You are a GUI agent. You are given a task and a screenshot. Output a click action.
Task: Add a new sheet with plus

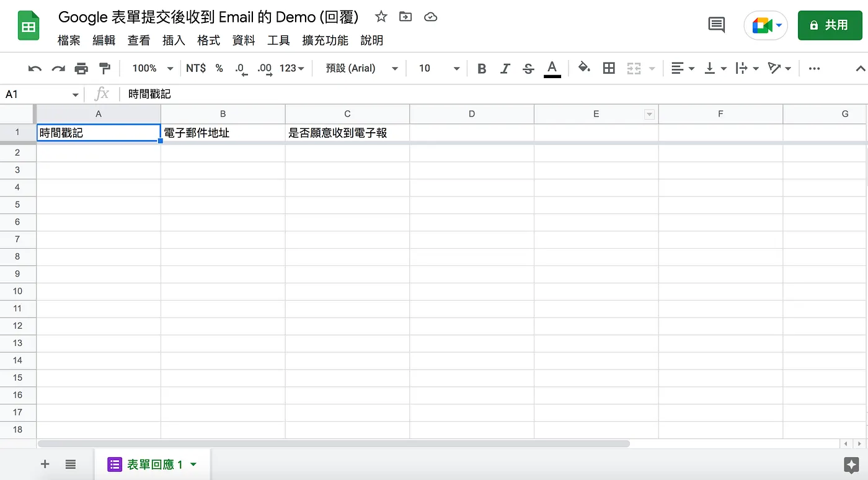coord(45,464)
